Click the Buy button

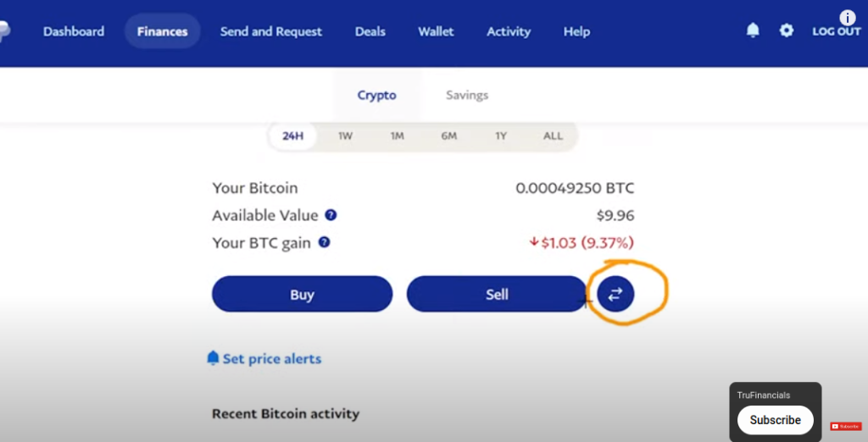pyautogui.click(x=303, y=295)
